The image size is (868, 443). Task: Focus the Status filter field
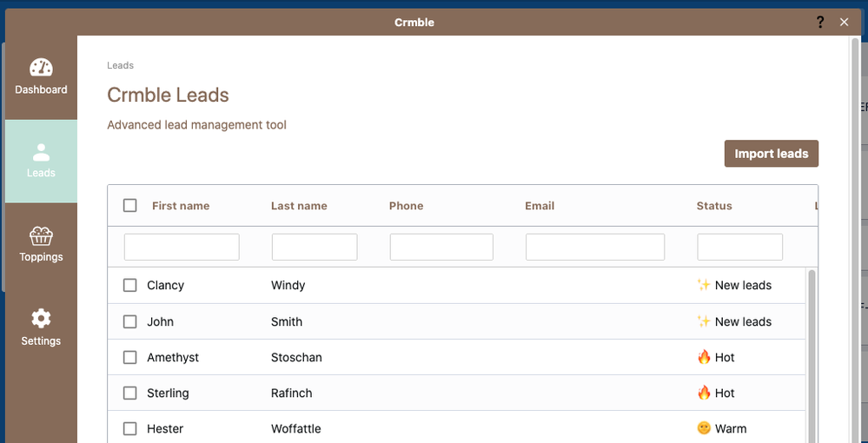[x=740, y=247]
